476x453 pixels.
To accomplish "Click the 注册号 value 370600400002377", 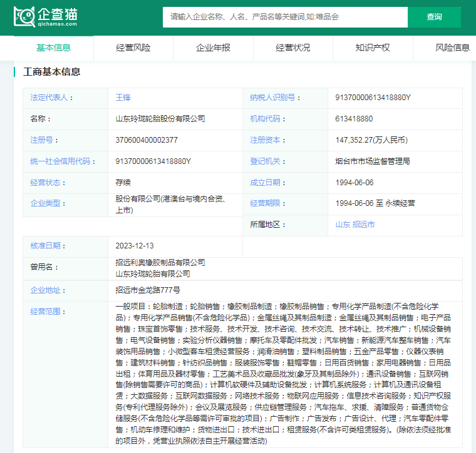I will [x=147, y=140].
